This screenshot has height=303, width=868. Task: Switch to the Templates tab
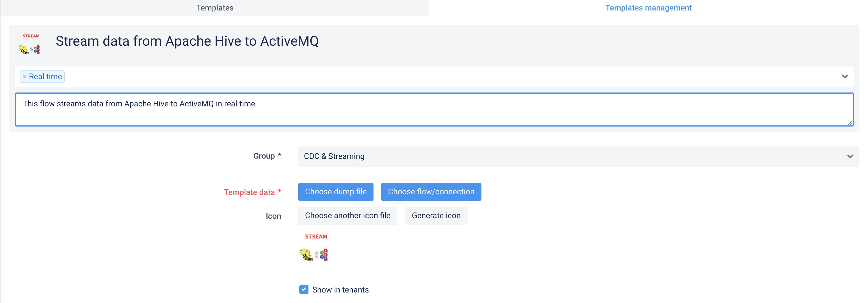pyautogui.click(x=215, y=8)
